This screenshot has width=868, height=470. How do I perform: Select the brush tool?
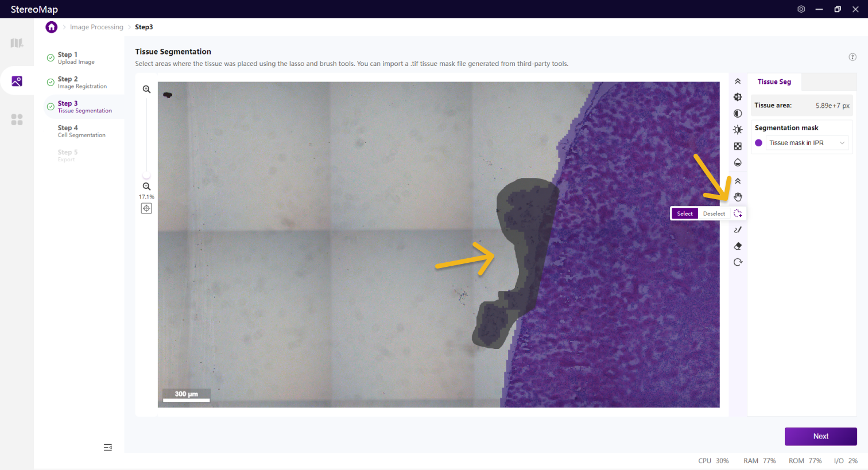click(738, 230)
